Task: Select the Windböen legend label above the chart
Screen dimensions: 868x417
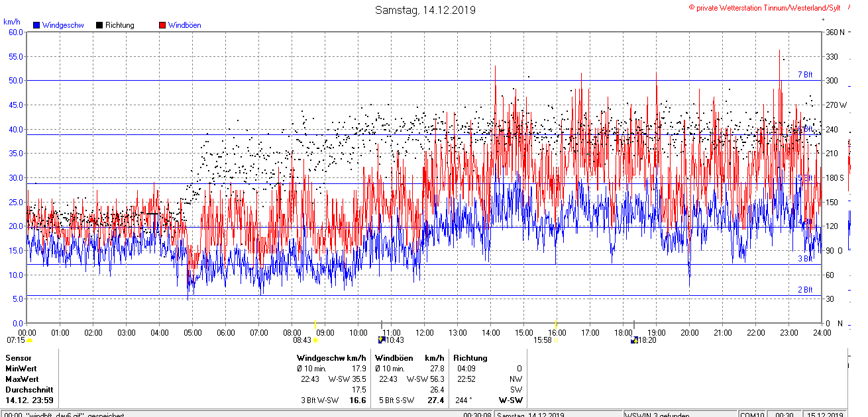Action: pyautogui.click(x=185, y=25)
